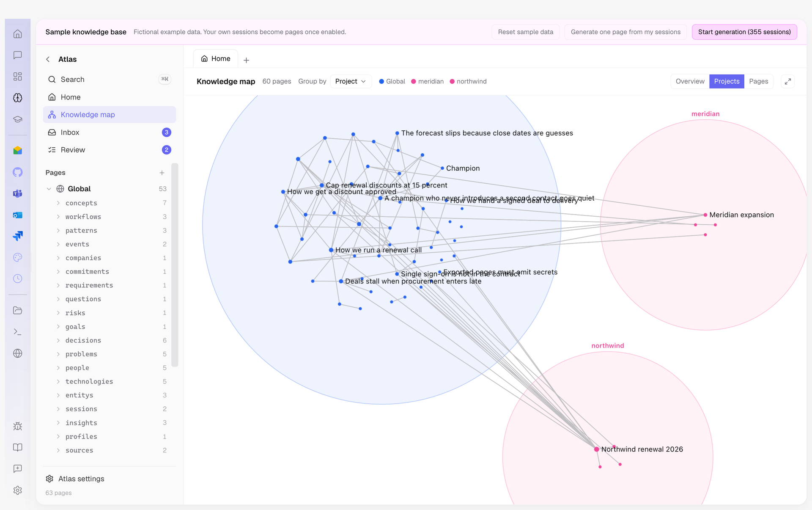Click the Search field in sidebar
This screenshot has width=812, height=510.
110,80
